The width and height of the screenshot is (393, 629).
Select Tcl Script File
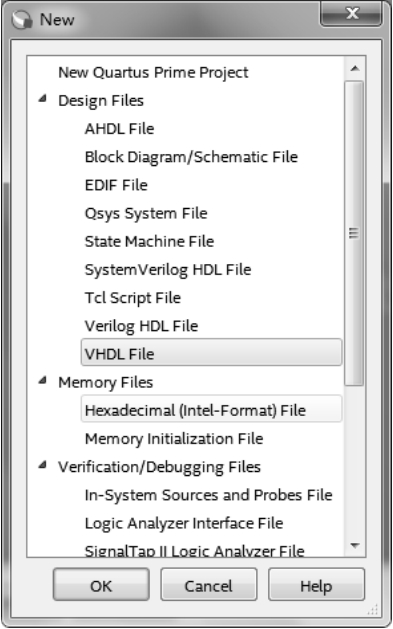point(133,298)
